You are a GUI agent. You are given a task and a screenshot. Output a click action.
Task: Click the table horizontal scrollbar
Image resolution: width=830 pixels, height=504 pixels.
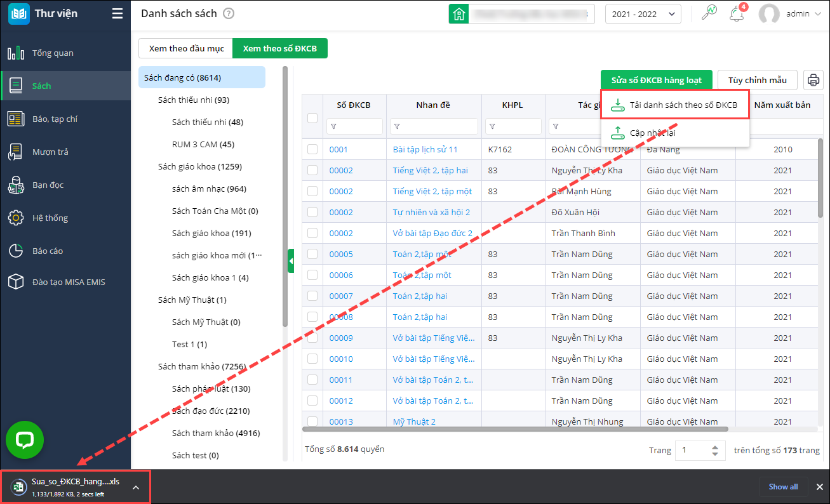516,429
